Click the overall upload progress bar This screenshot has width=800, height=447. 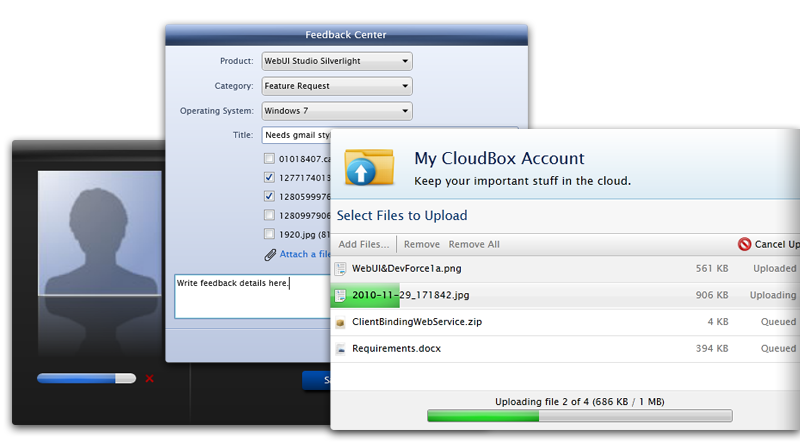580,416
